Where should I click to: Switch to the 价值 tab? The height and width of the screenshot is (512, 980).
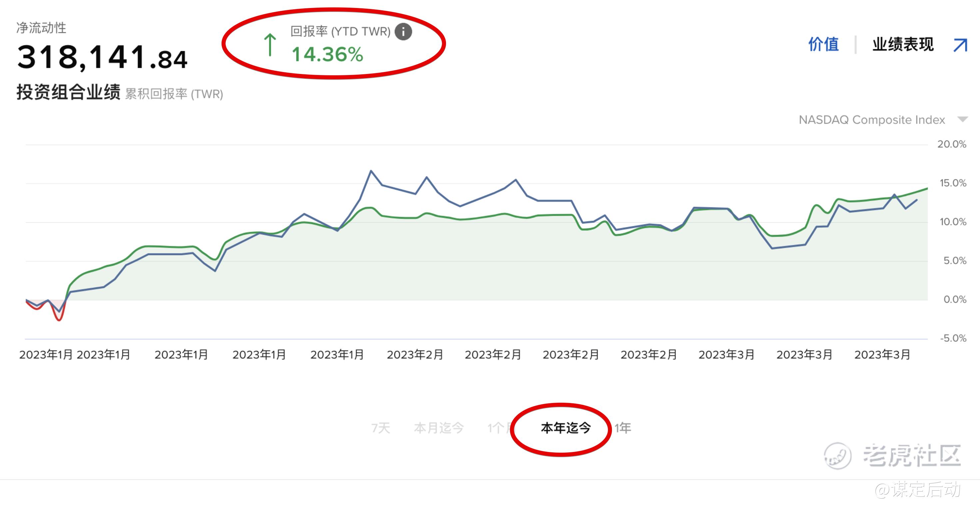tap(823, 45)
